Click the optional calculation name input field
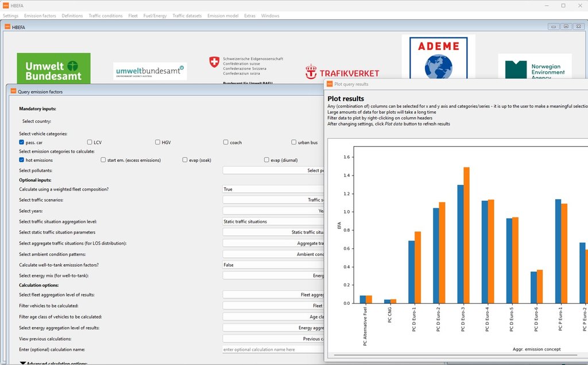This screenshot has width=588, height=365. coord(270,349)
